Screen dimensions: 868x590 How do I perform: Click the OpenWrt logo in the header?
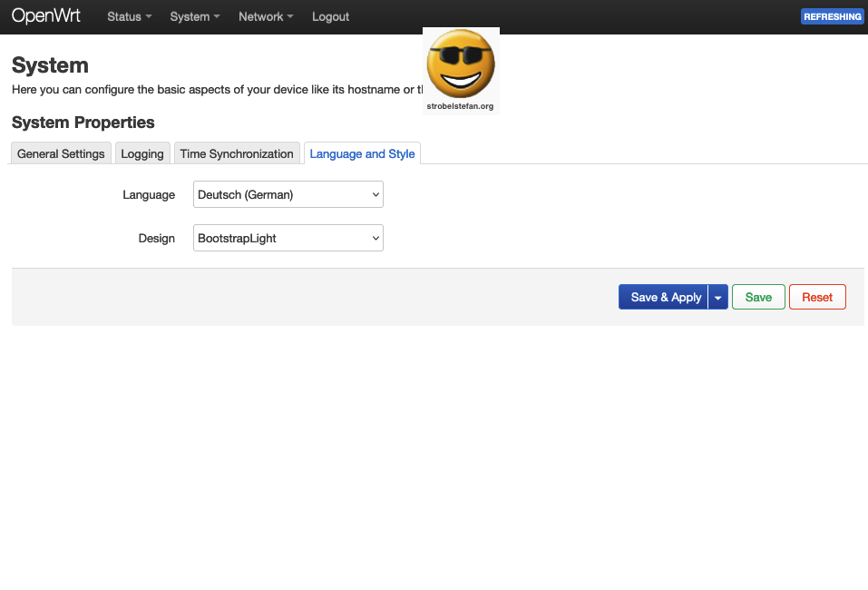pyautogui.click(x=46, y=16)
